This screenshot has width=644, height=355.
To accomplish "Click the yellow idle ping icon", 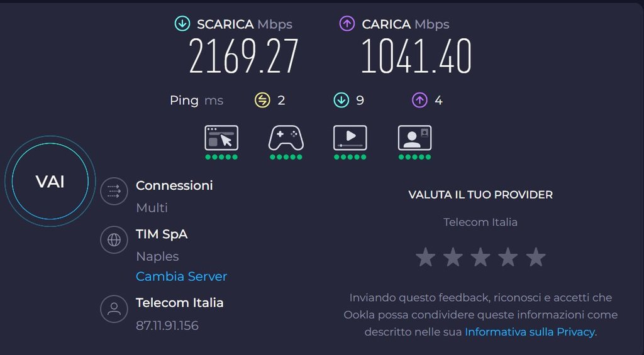I will 262,100.
